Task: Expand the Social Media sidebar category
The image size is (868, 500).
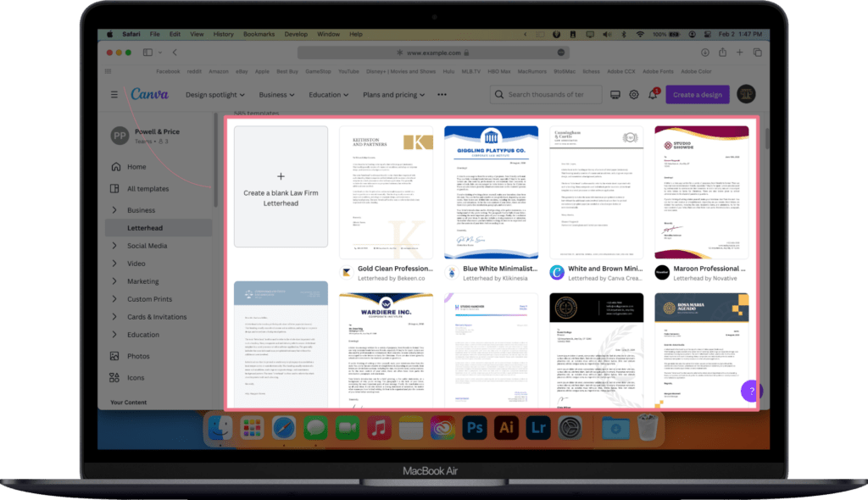Action: [x=114, y=246]
